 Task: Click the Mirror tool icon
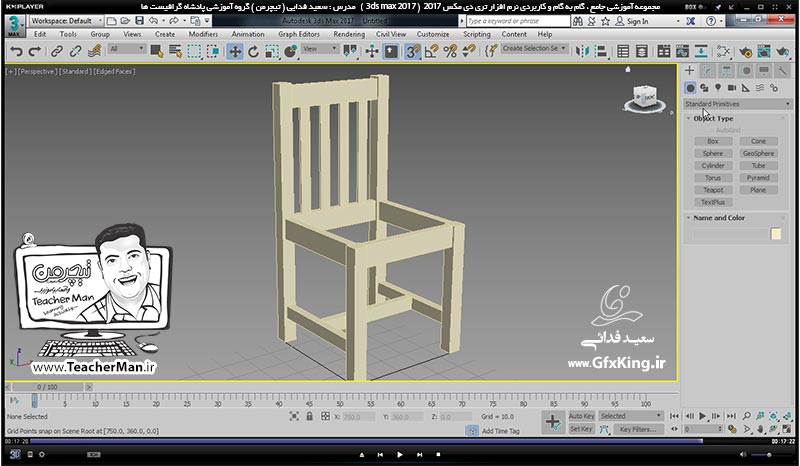click(582, 51)
